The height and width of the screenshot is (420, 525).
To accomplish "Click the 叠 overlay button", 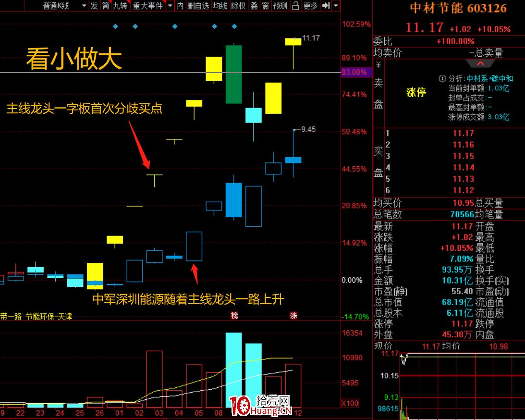I will pyautogui.click(x=254, y=6).
